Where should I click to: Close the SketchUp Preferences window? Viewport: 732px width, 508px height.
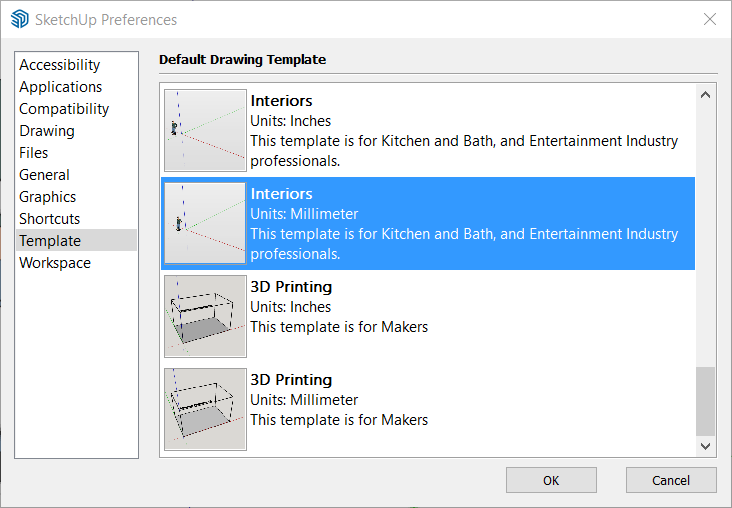[710, 19]
